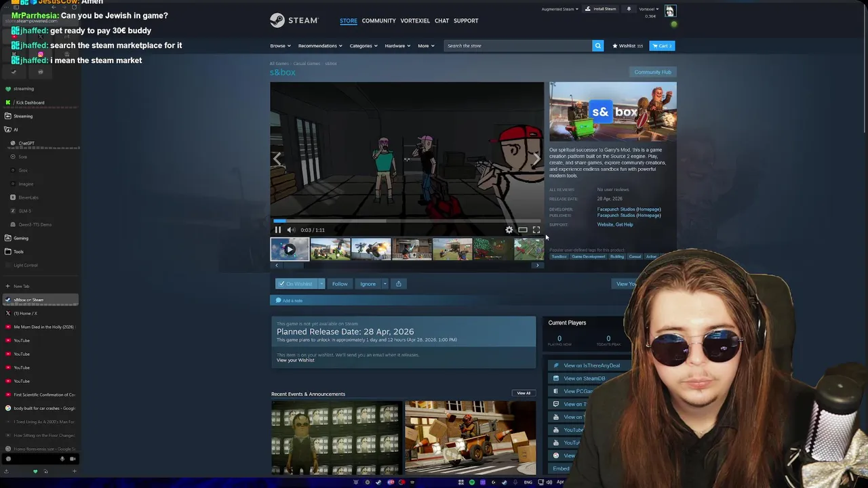
Task: Advance media with right arrow on video
Action: (x=536, y=159)
